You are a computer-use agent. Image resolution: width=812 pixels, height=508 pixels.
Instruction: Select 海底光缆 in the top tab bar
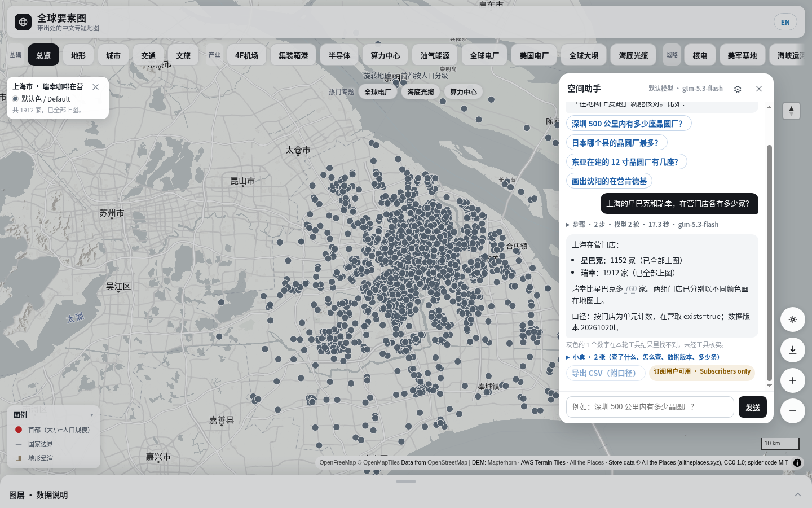(633, 55)
